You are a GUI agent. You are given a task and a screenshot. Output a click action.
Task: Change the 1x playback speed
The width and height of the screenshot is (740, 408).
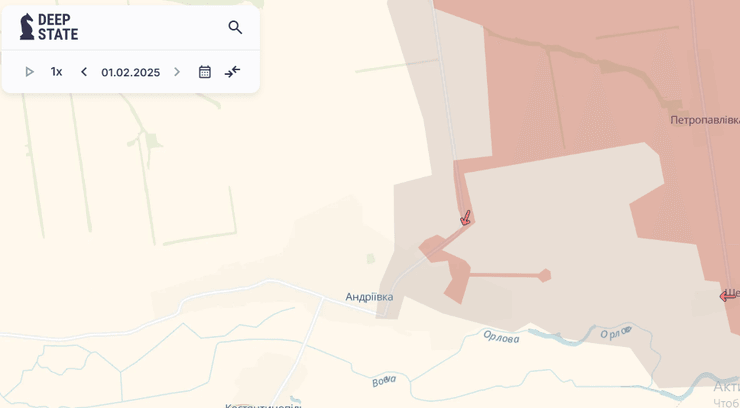pos(57,72)
